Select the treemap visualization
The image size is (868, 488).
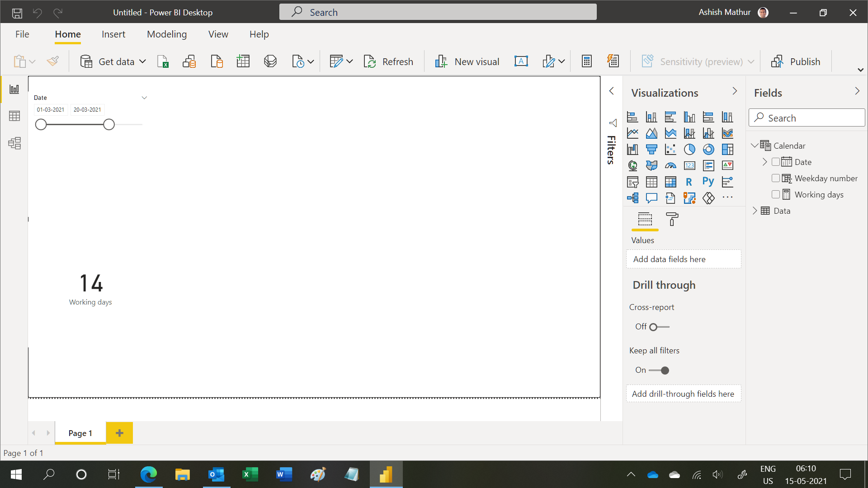coord(727,149)
